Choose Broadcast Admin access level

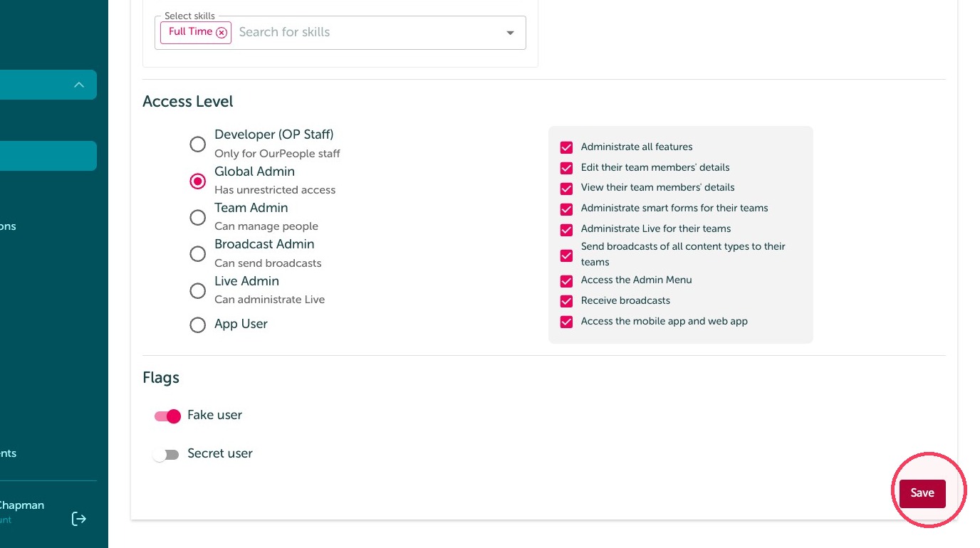[197, 254]
